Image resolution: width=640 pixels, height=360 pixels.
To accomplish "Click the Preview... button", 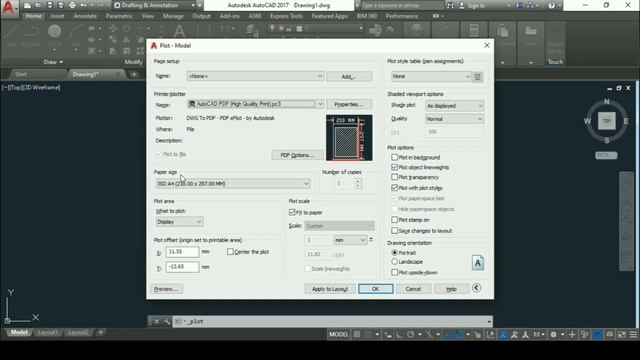I will [x=167, y=289].
